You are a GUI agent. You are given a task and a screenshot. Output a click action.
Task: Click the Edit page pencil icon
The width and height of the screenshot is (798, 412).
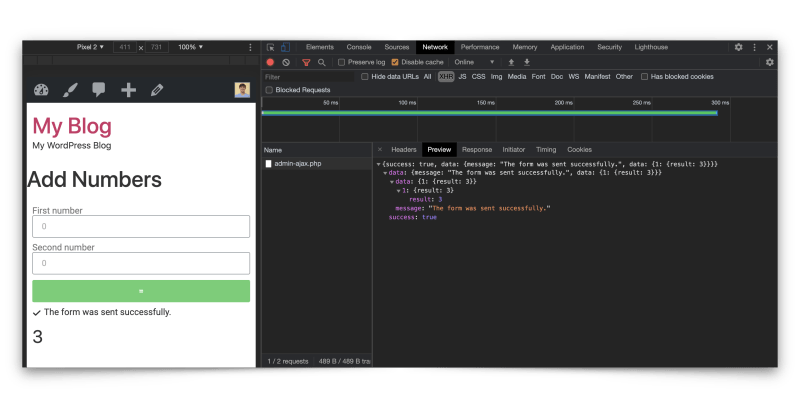[157, 90]
